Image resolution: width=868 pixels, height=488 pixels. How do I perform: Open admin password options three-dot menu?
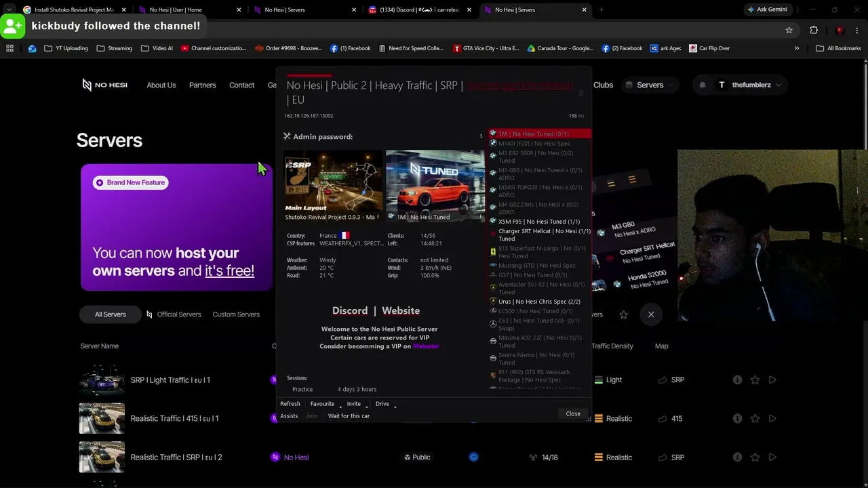[x=481, y=137]
